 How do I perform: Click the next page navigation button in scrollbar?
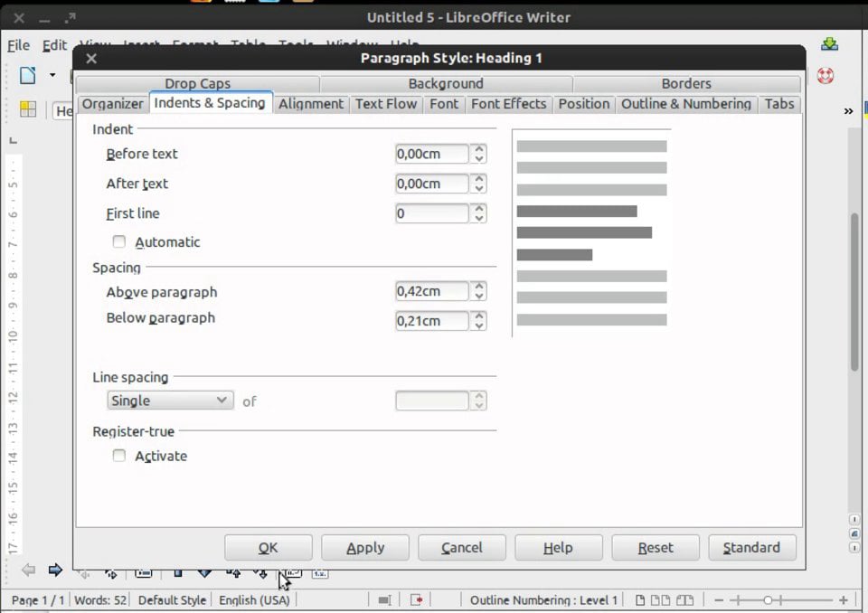(x=854, y=548)
